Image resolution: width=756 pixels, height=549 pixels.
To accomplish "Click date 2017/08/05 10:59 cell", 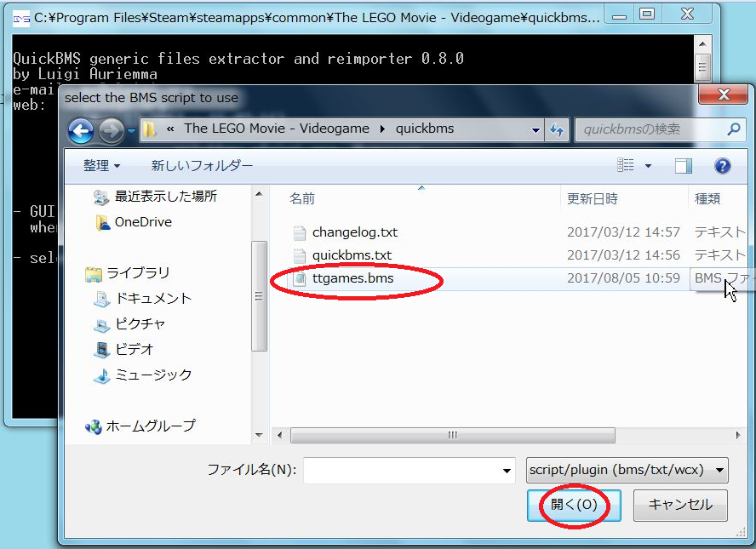I will click(x=623, y=278).
